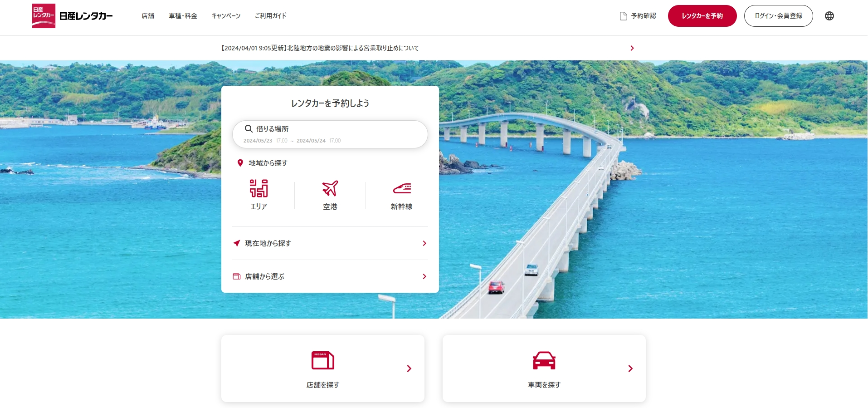
Task: Choose the 空港 airplane icon
Action: [330, 188]
